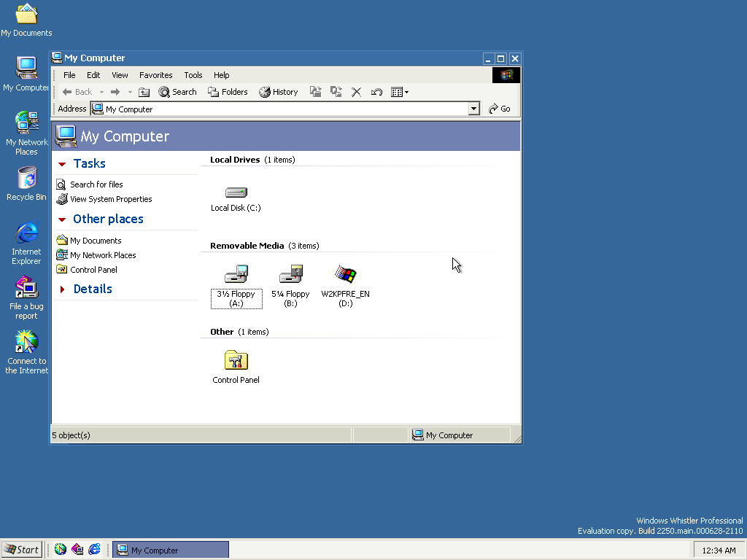
Task: Open the Address bar dropdown arrow
Action: click(x=473, y=109)
